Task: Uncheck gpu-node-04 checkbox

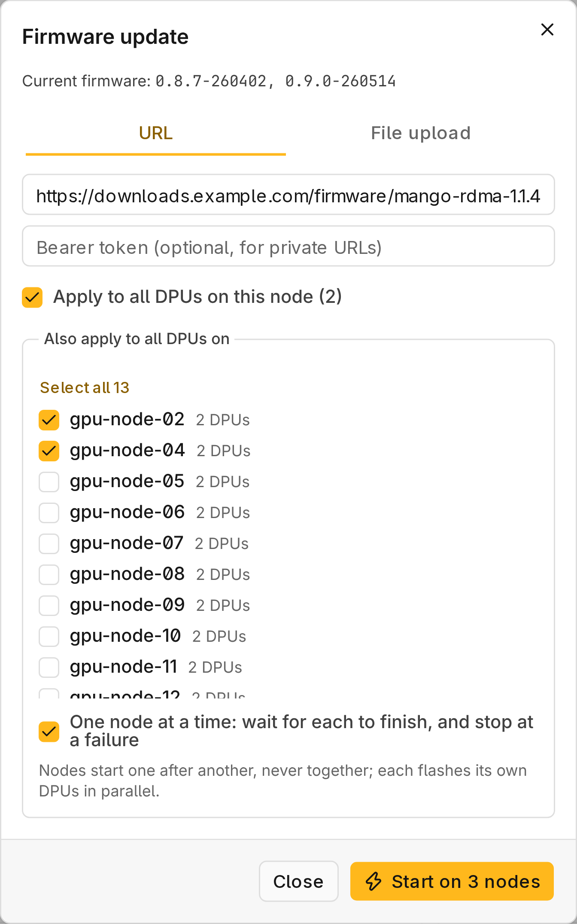Action: (49, 451)
